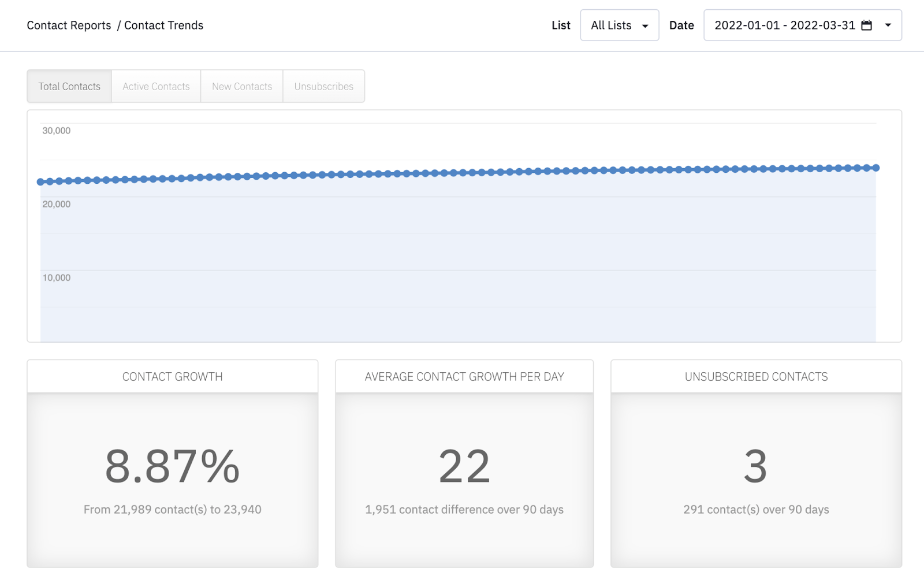Screen dimensions: 924x575
Task: Click the Date label
Action: [681, 25]
